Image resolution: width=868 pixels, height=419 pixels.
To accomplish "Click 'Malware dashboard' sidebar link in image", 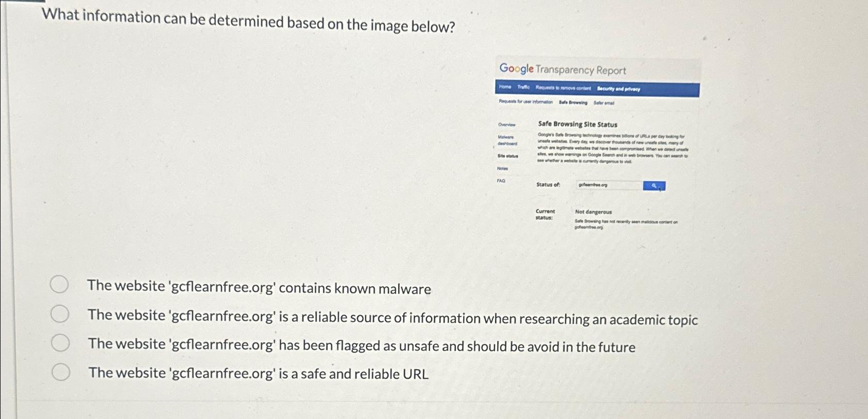I will 507,140.
